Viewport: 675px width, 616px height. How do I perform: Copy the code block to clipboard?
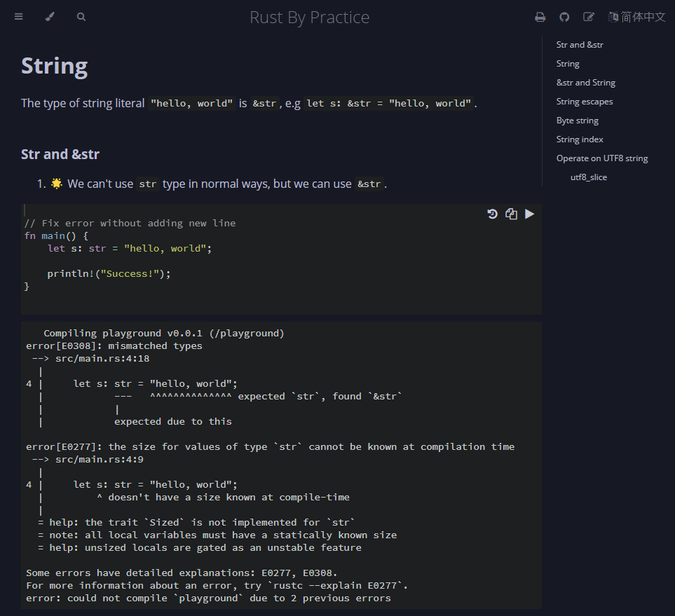coord(511,214)
